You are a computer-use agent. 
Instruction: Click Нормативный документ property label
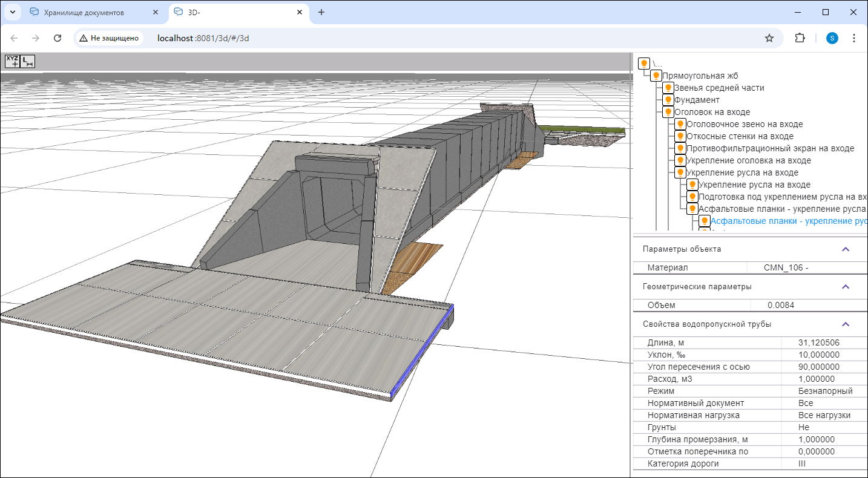coord(695,403)
